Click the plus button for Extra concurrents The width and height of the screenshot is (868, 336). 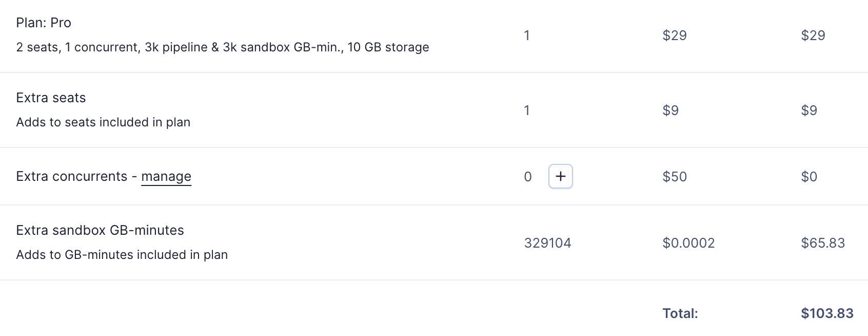560,177
